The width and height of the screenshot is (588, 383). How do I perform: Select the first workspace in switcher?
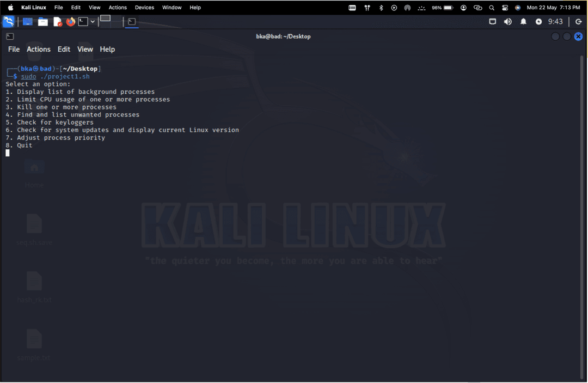106,19
